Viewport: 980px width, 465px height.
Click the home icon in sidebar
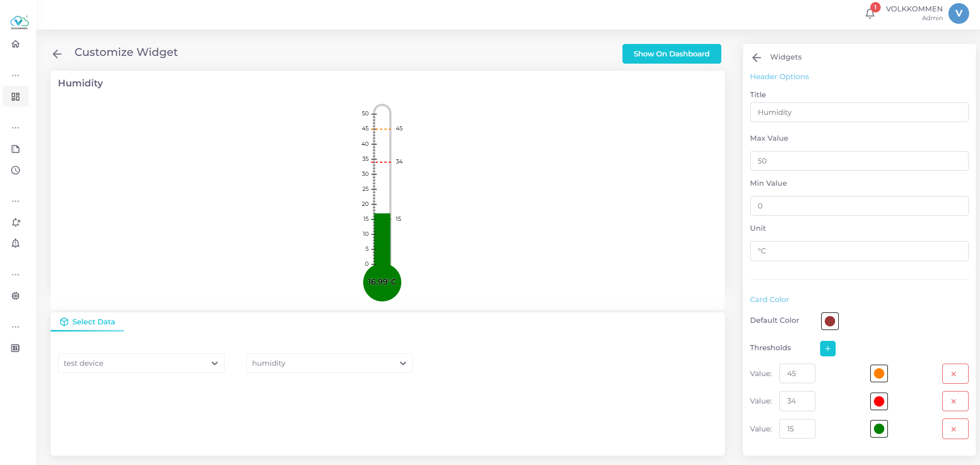point(16,44)
